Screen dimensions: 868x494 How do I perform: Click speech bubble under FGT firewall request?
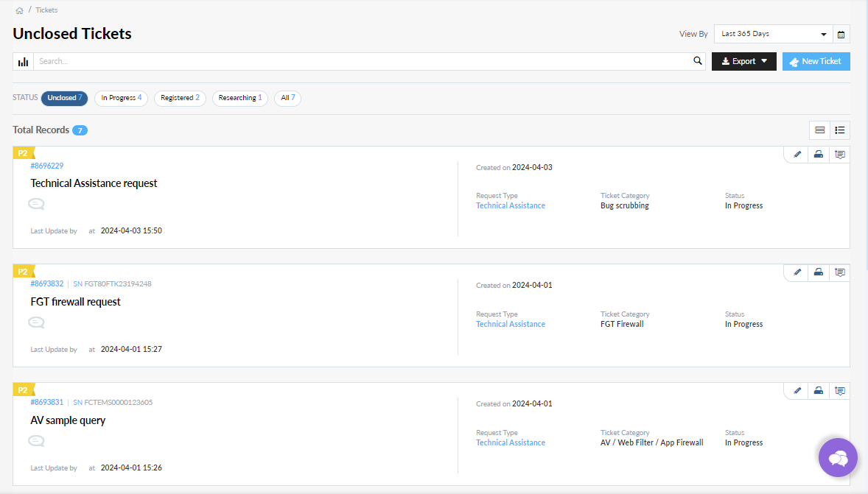pyautogui.click(x=37, y=322)
